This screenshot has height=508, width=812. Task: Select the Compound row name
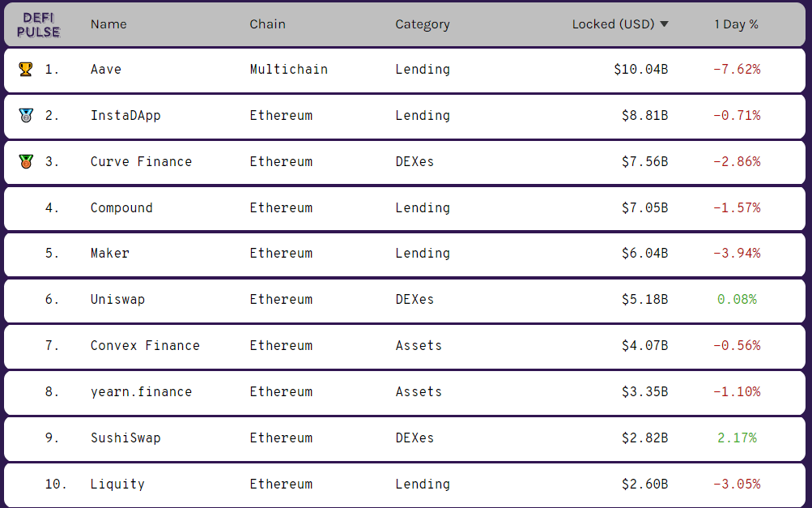click(121, 207)
